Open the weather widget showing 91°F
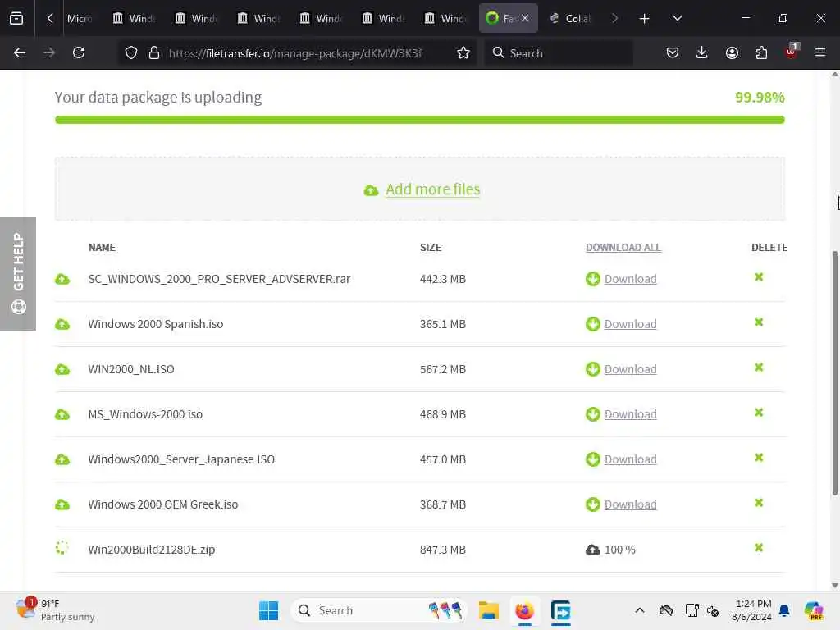 pyautogui.click(x=55, y=610)
